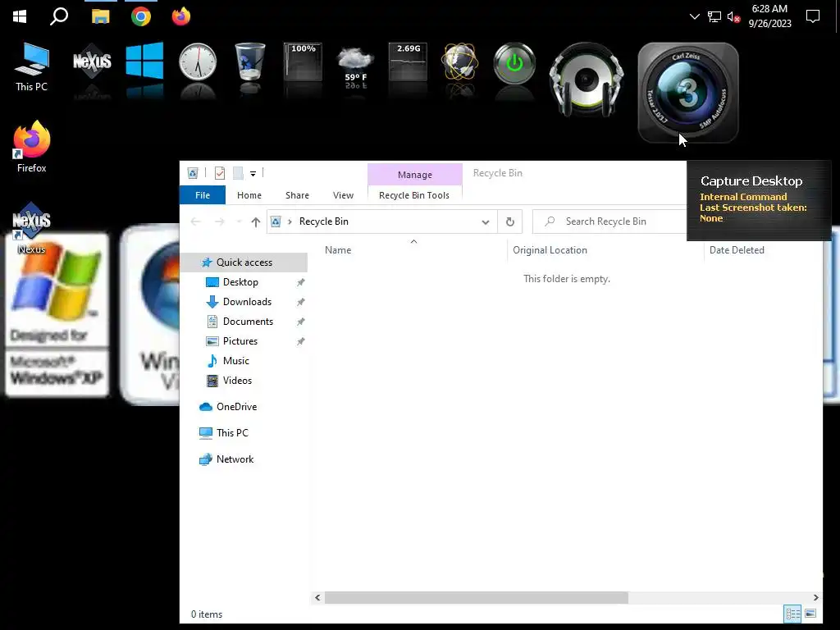Go up one folder level
The image size is (840, 630).
pyautogui.click(x=256, y=221)
